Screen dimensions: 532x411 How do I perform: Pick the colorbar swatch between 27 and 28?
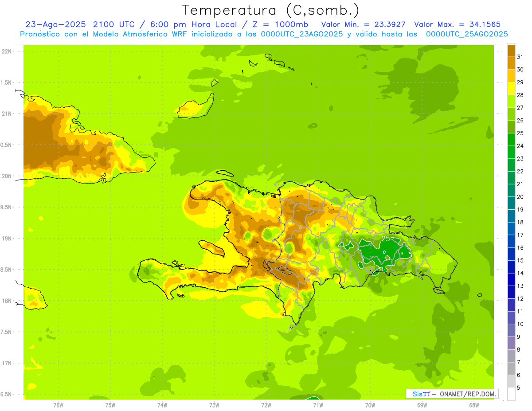pyautogui.click(x=511, y=102)
